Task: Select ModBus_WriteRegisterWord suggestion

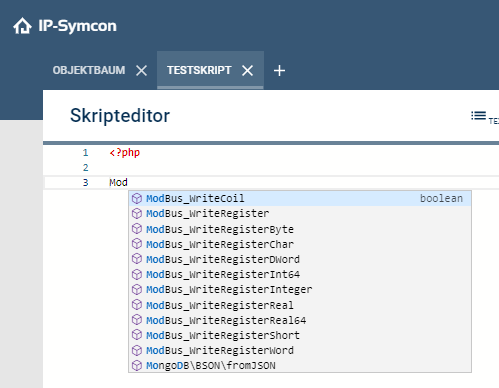Action: 300,350
